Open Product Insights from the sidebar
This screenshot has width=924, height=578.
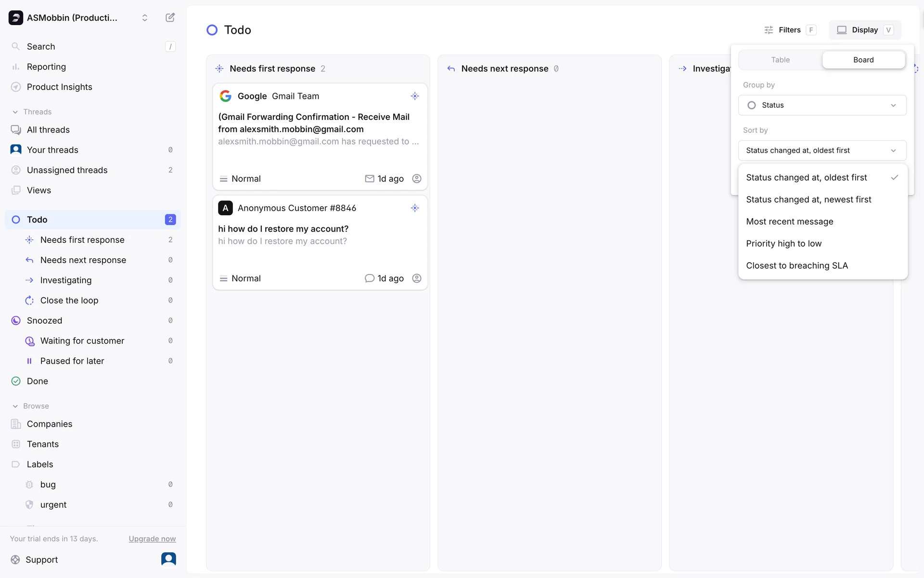click(x=59, y=87)
